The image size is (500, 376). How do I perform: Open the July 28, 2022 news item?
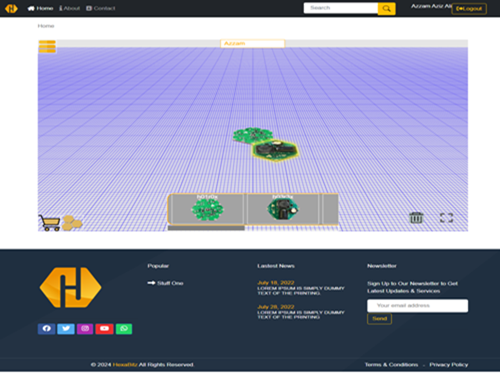coord(301,312)
